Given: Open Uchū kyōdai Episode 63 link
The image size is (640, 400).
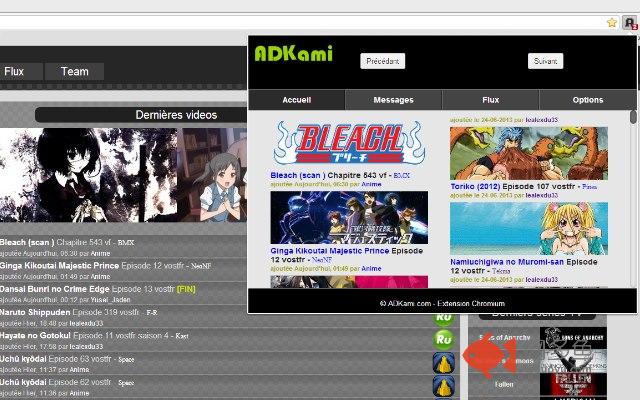Looking at the screenshot, I should click(56, 359).
